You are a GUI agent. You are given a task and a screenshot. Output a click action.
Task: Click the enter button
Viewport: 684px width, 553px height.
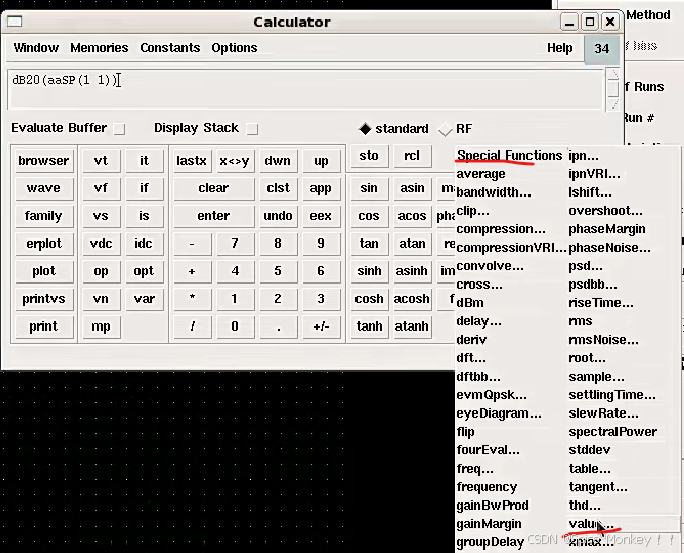[214, 216]
